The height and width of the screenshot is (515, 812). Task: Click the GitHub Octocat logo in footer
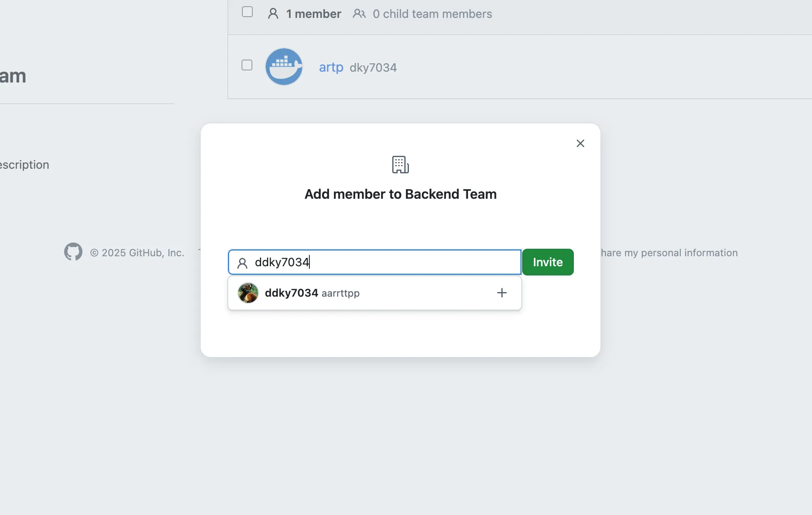pos(73,252)
